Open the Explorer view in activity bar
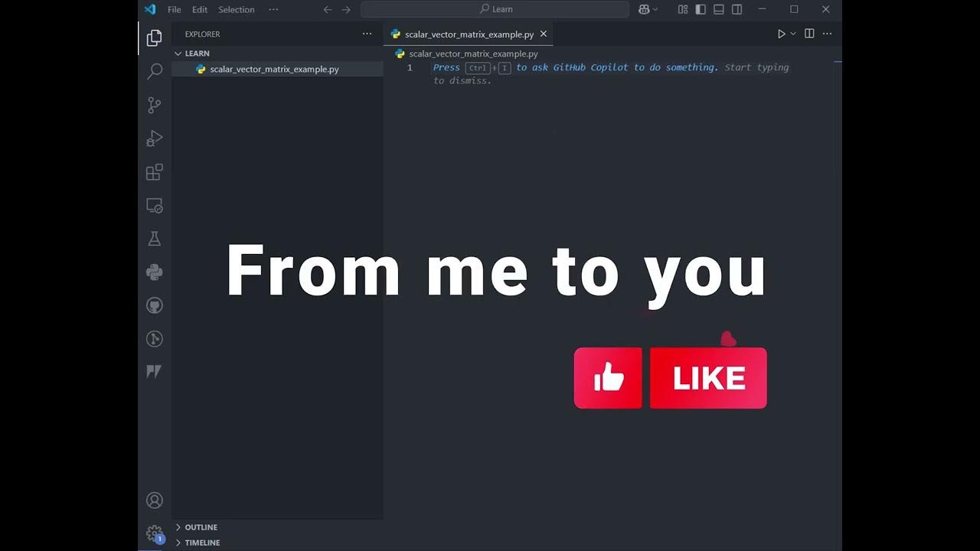This screenshot has width=980, height=551. (x=155, y=37)
